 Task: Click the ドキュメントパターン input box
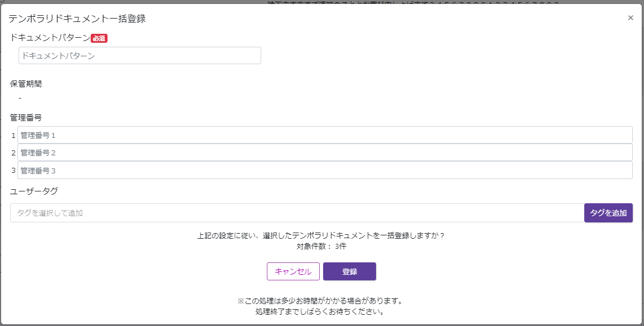coord(140,55)
